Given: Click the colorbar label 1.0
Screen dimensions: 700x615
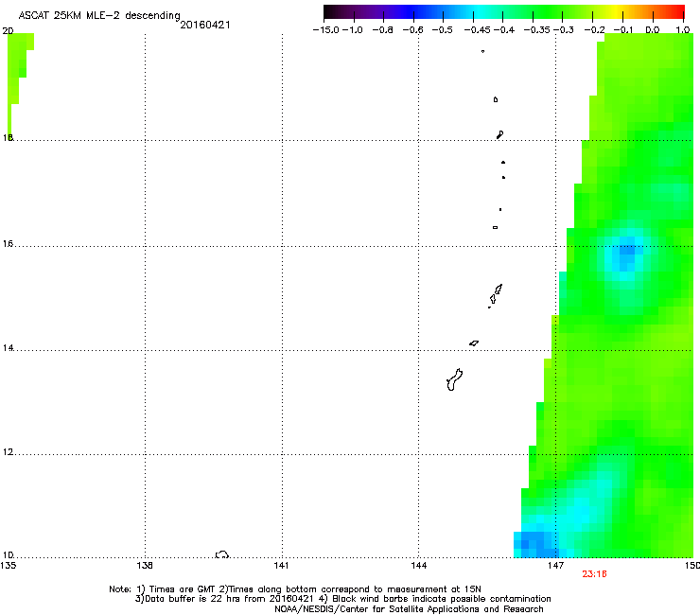Looking at the screenshot, I should (683, 30).
